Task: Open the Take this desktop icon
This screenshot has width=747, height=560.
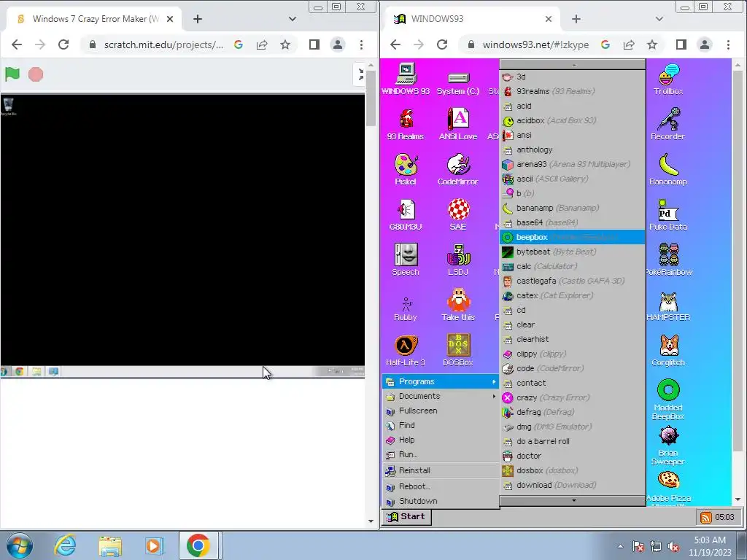Action: (x=458, y=306)
